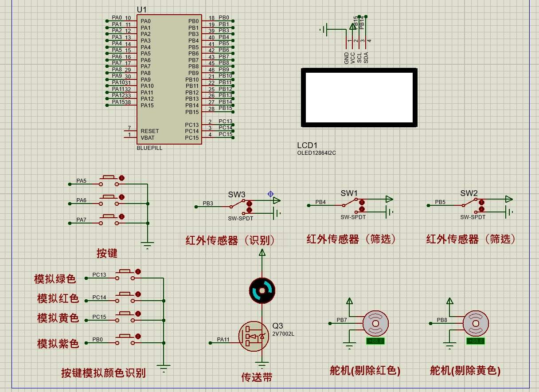Select the U1 BLUEPILL microcontroller body

tap(169, 79)
